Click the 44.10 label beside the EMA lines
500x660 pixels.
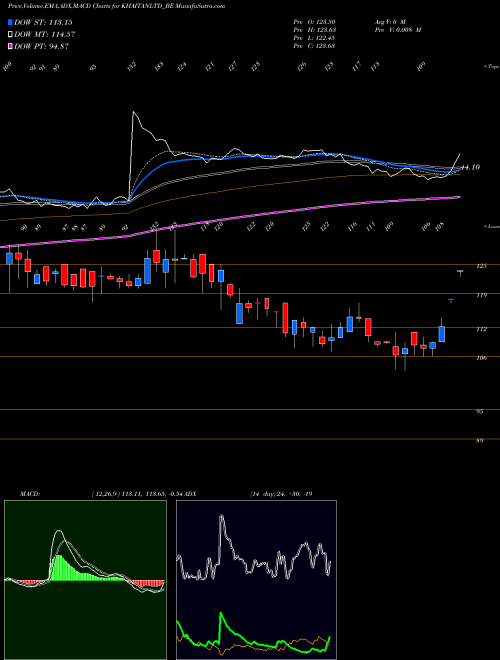[470, 167]
